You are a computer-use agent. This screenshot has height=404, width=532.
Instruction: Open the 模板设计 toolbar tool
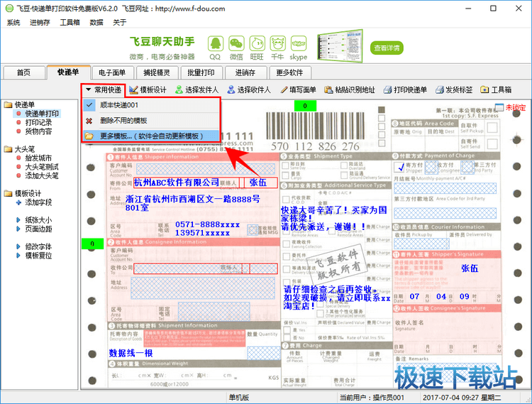[148, 89]
